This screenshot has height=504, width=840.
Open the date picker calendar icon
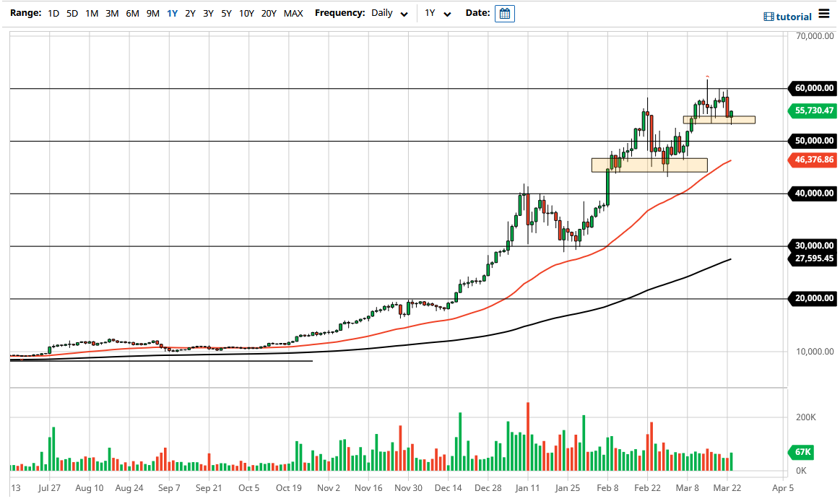(504, 13)
